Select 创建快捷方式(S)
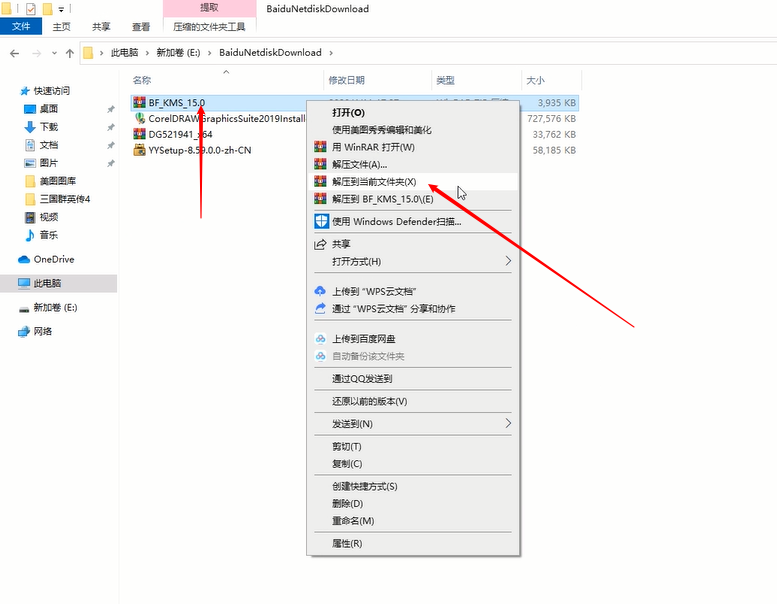Viewport: 777px width, 604px height. pos(413,486)
